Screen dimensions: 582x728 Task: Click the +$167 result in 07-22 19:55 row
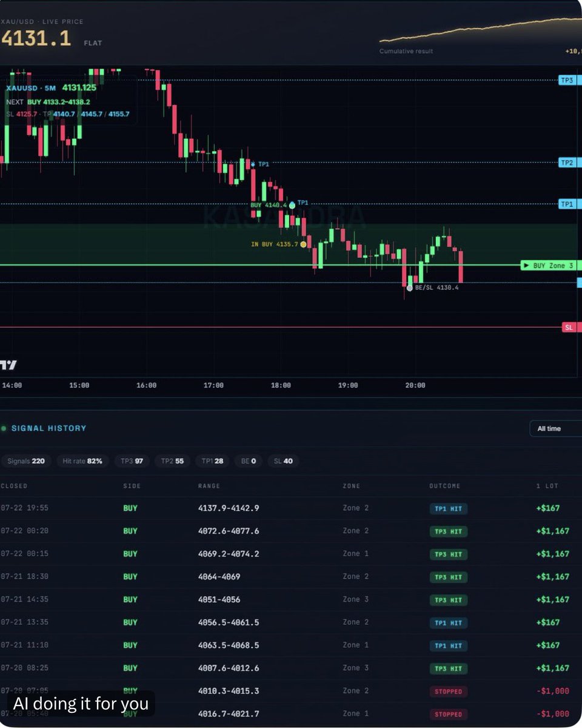547,508
